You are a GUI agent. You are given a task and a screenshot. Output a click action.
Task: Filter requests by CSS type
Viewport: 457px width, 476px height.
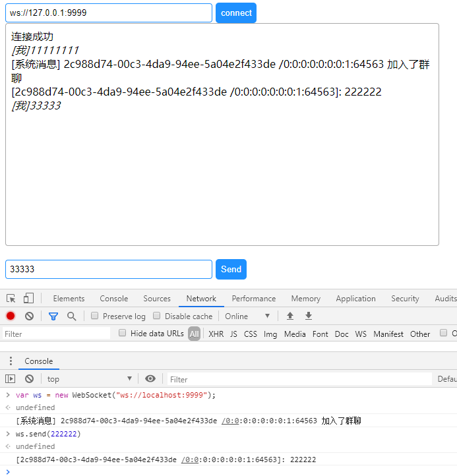[x=251, y=334]
